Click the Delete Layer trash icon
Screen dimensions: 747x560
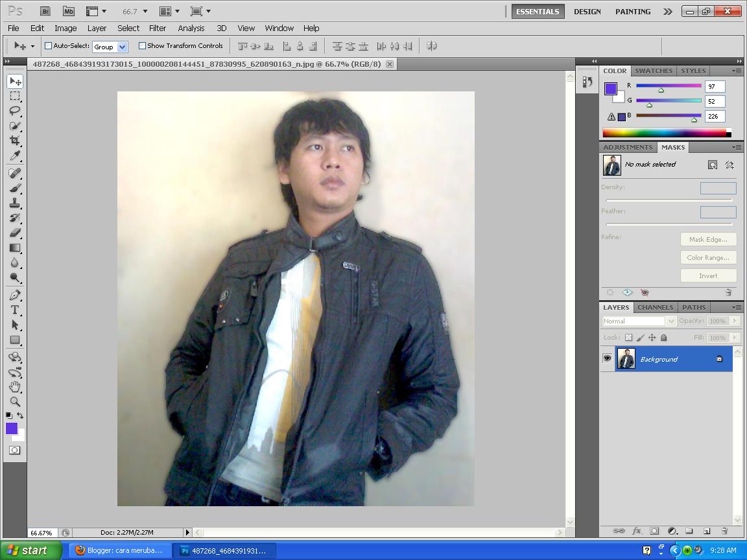(724, 530)
